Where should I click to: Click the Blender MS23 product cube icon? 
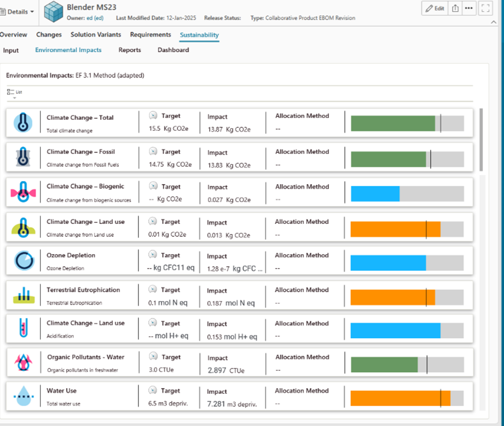(x=53, y=12)
